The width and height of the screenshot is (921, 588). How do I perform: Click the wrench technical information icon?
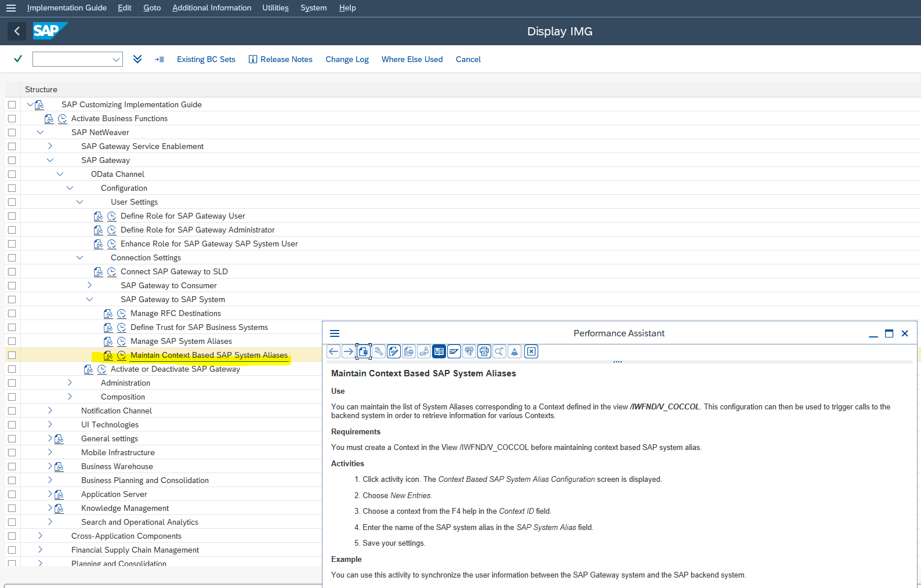[379, 351]
